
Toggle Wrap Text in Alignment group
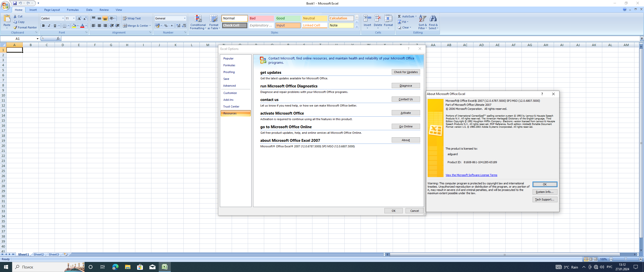click(132, 18)
